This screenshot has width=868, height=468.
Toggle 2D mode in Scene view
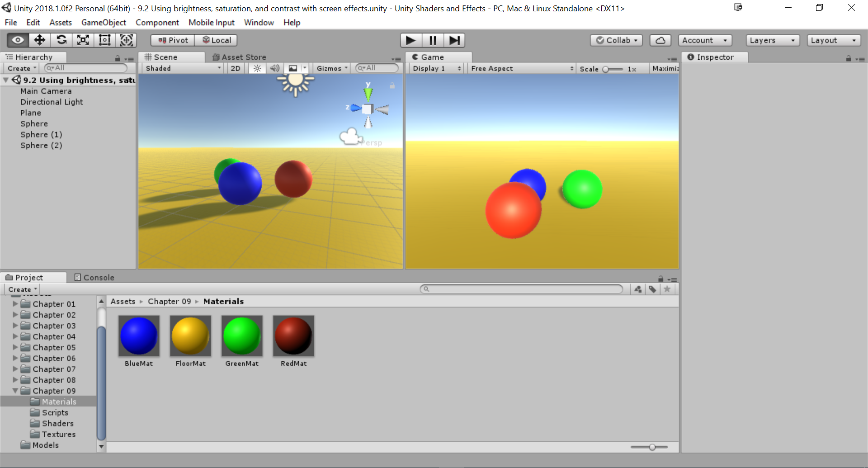tap(236, 68)
